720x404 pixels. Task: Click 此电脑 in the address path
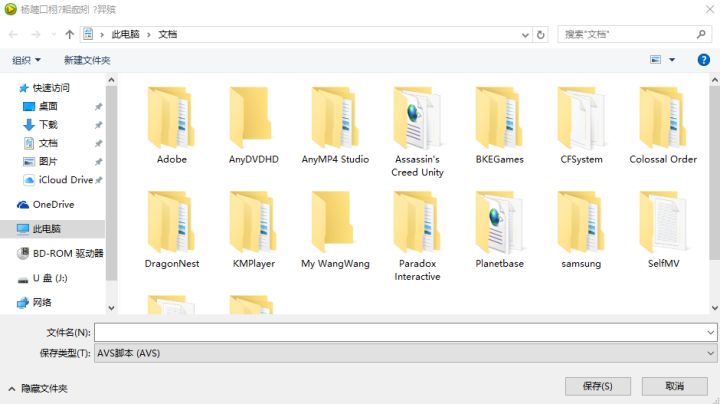125,34
